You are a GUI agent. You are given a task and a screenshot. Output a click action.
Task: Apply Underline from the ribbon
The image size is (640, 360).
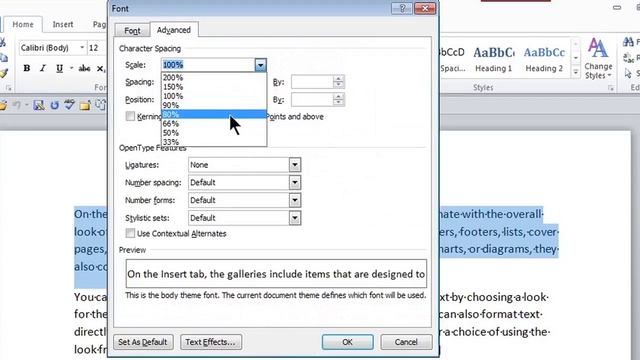click(59, 68)
